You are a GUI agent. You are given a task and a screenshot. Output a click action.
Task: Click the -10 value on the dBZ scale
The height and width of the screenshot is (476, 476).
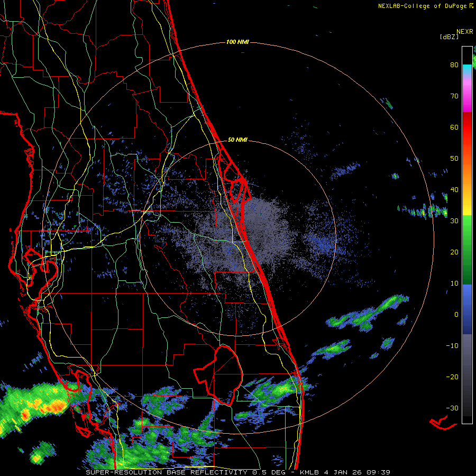tap(452, 346)
